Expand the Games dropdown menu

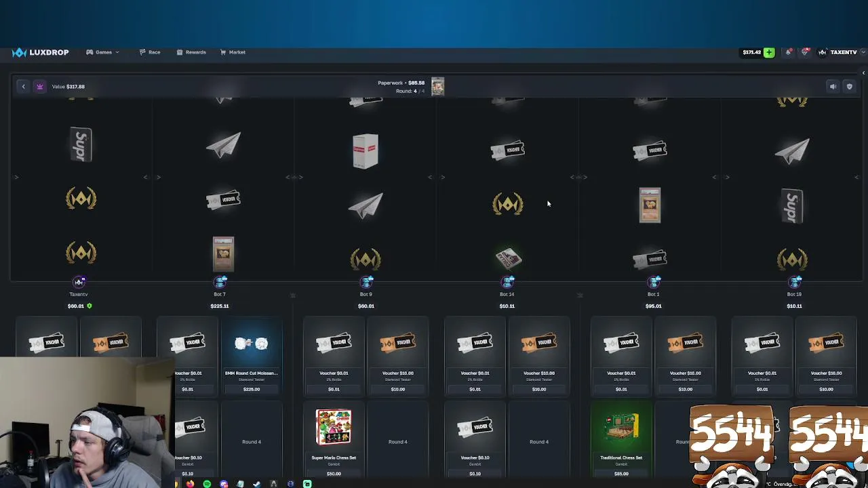tap(102, 52)
